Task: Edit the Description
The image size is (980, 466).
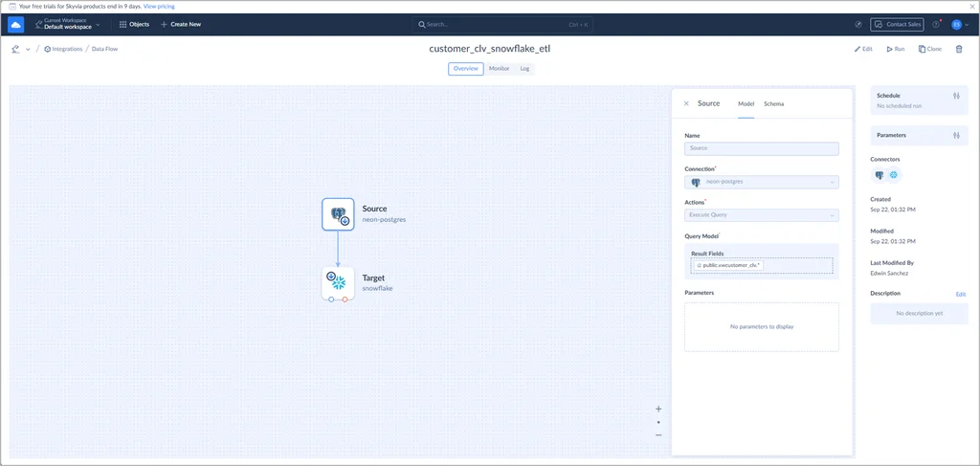Action: 961,294
